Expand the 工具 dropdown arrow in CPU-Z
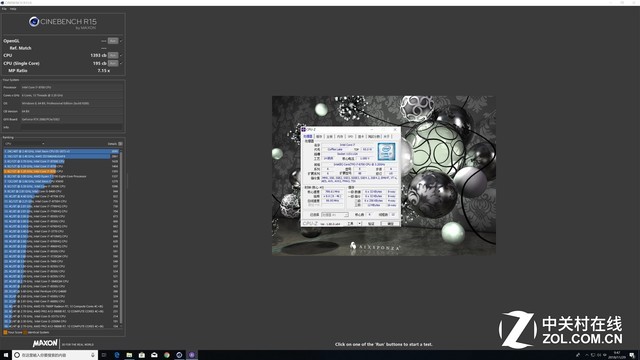Image resolution: width=640 pixels, height=360 pixels. (x=360, y=224)
